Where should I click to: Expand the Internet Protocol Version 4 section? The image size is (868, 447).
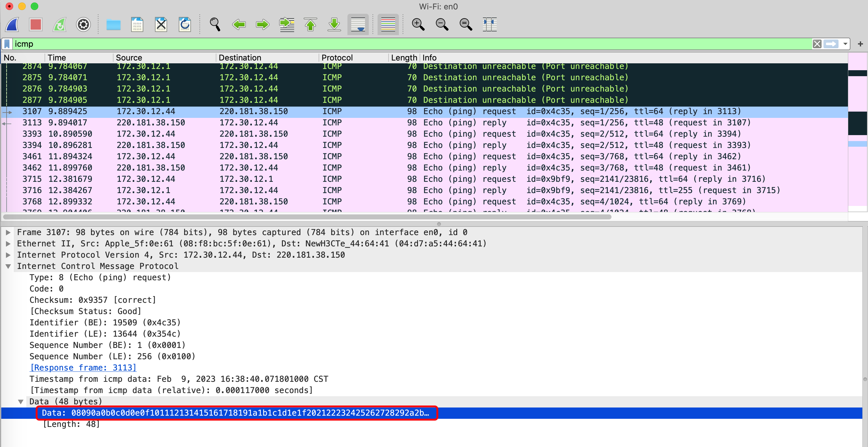coord(8,255)
